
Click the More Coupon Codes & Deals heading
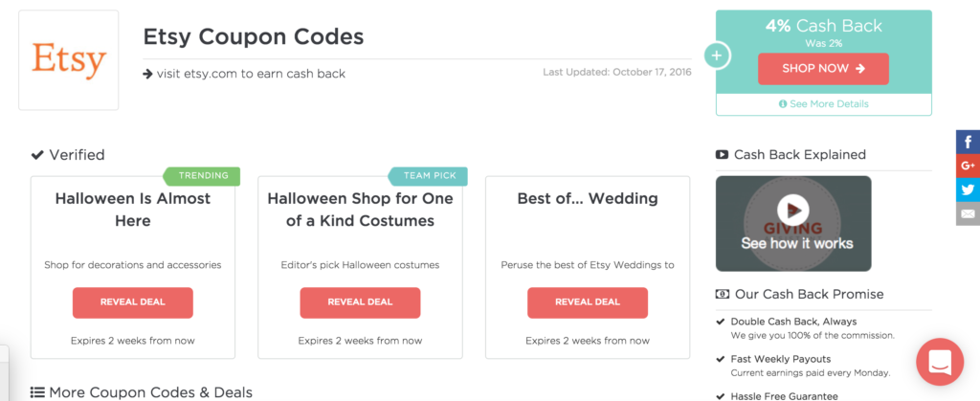pyautogui.click(x=142, y=392)
